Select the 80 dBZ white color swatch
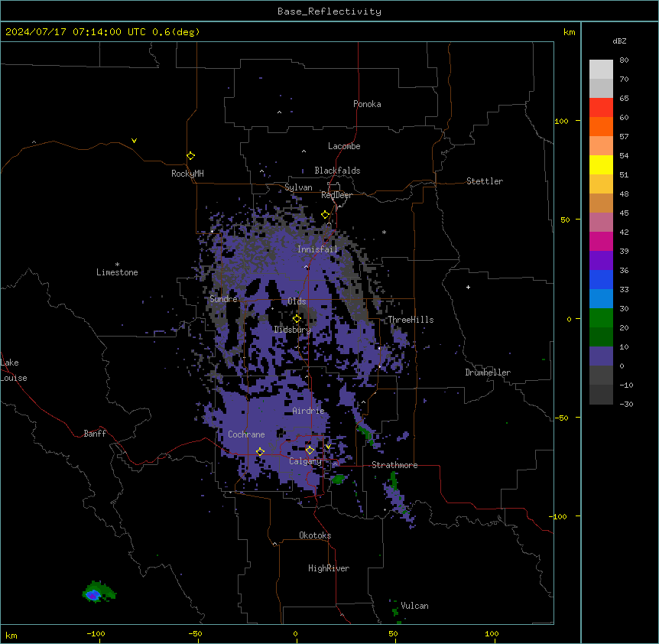Image resolution: width=659 pixels, height=644 pixels. coord(601,69)
